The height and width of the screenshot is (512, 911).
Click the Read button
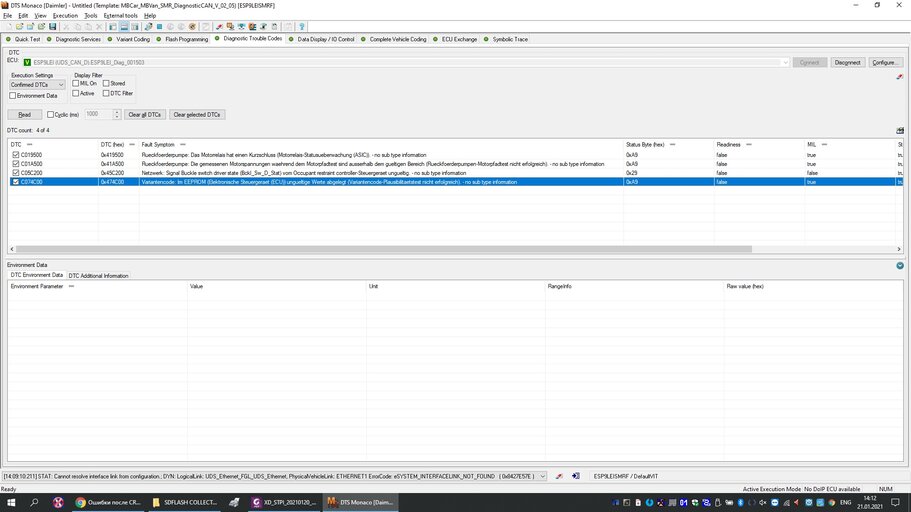point(24,114)
